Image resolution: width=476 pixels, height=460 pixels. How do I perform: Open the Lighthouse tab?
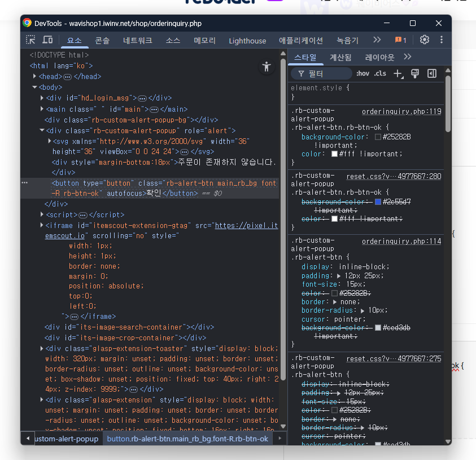tap(247, 41)
